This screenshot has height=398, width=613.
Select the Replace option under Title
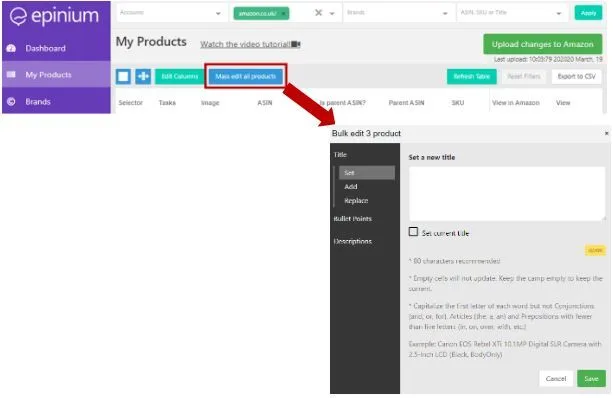[356, 201]
